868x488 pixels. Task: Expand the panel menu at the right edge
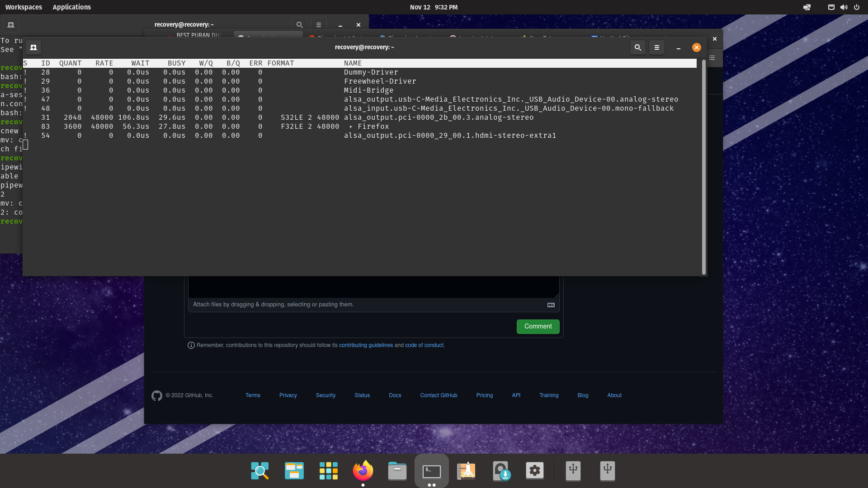click(712, 58)
